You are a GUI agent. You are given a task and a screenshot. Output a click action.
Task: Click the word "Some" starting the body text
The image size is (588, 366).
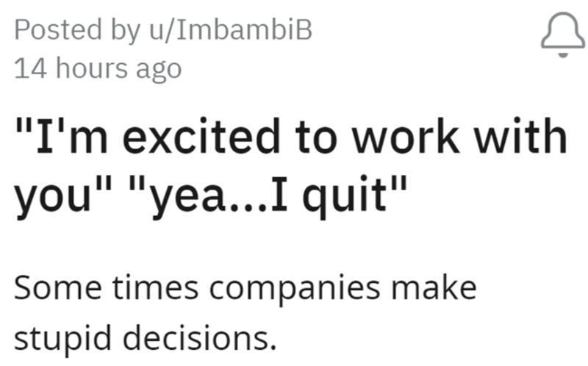[x=48, y=286]
